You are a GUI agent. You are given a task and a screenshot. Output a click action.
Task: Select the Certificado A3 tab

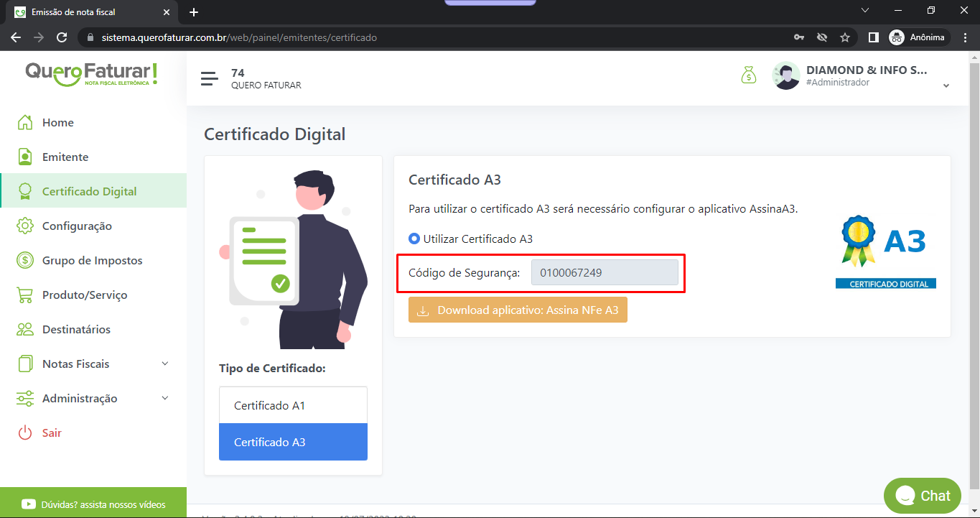(293, 442)
